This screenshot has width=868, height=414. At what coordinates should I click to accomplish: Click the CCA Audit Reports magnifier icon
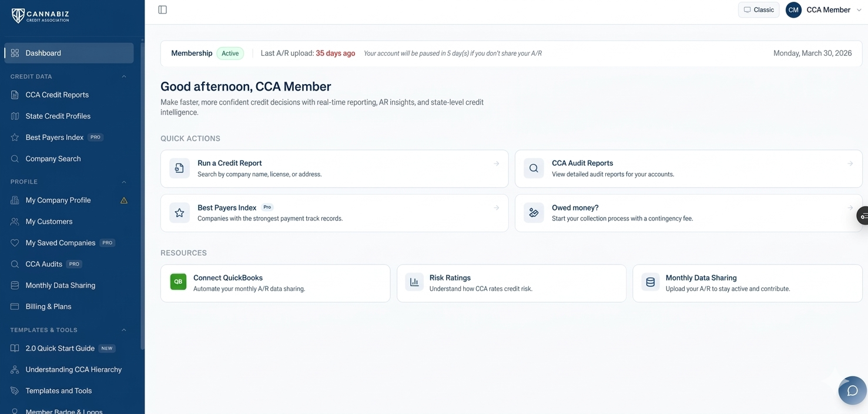click(534, 168)
